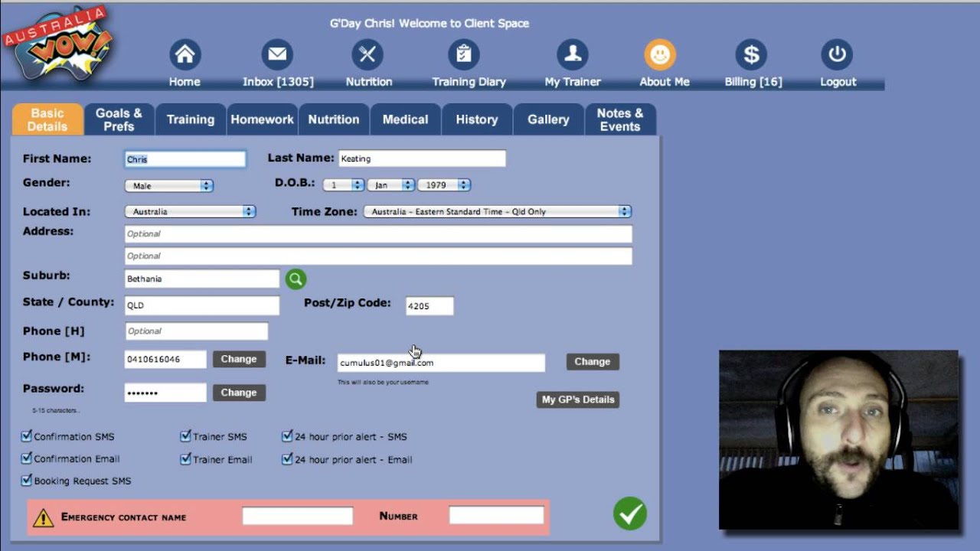
Task: Click Change next to mobile phone
Action: pyautogui.click(x=239, y=359)
